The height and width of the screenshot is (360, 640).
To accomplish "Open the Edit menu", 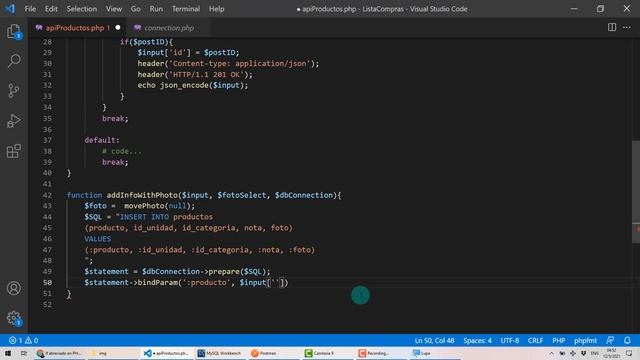I will tap(51, 9).
